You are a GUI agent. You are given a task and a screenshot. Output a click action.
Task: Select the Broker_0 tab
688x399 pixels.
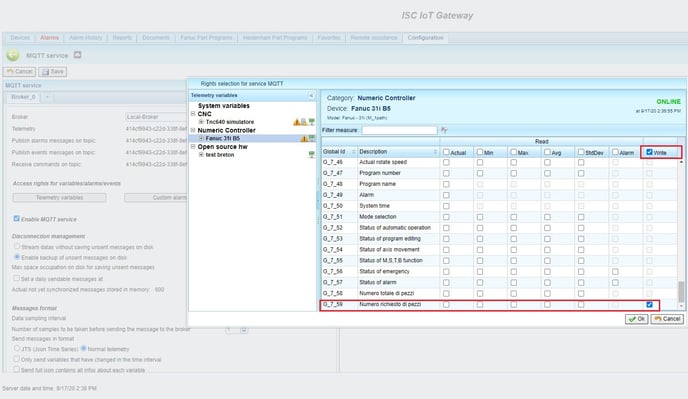click(x=23, y=97)
